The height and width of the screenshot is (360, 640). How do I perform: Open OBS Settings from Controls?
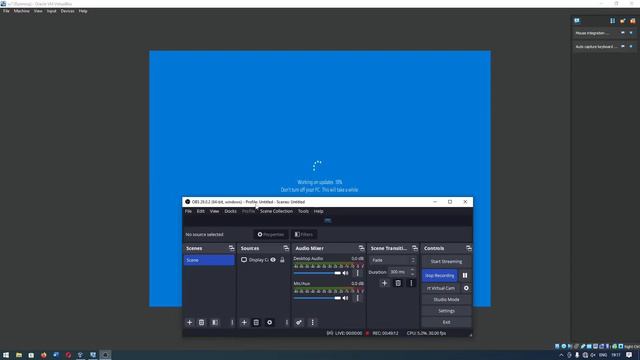click(x=446, y=311)
